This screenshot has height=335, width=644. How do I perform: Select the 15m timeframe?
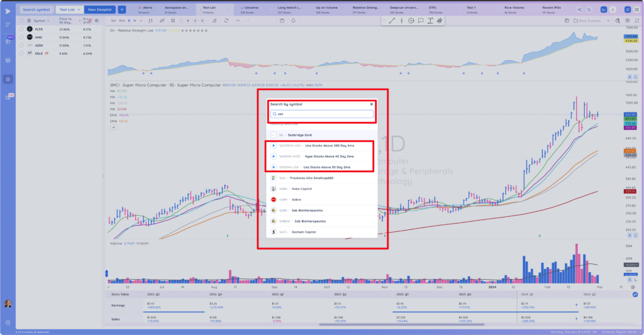click(x=122, y=21)
